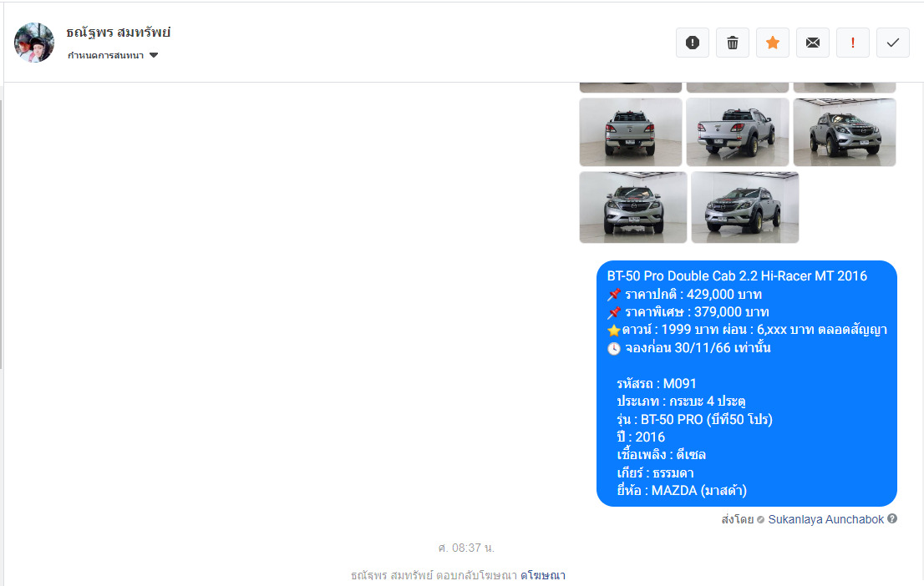Delete conversation with trash icon
This screenshot has height=586, width=924.
[733, 43]
